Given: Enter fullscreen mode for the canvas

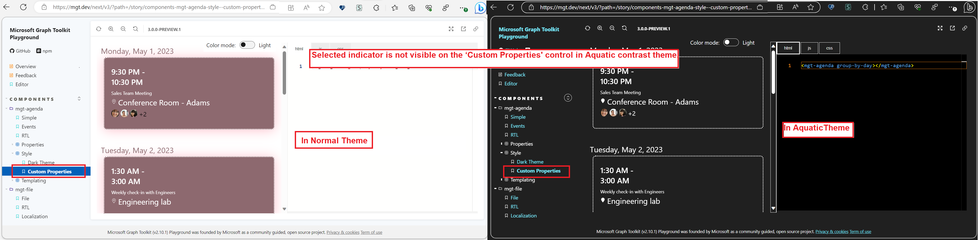Looking at the screenshot, I should (451, 28).
